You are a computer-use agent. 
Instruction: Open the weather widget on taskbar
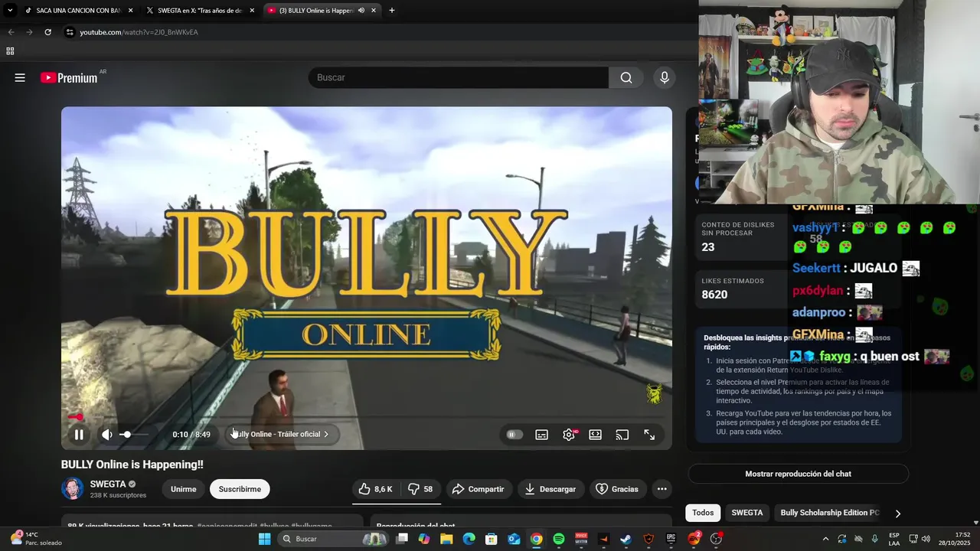coord(36,539)
